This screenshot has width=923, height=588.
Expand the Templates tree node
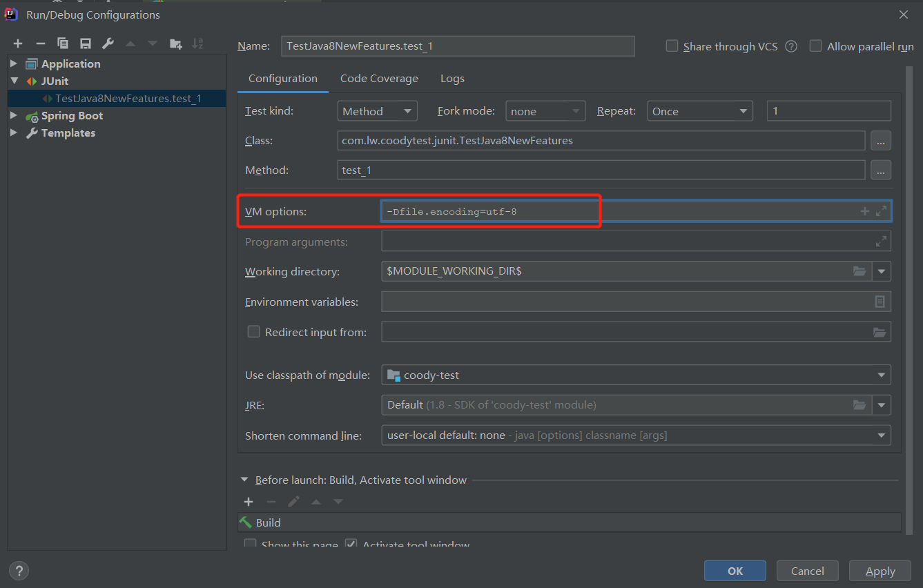14,133
